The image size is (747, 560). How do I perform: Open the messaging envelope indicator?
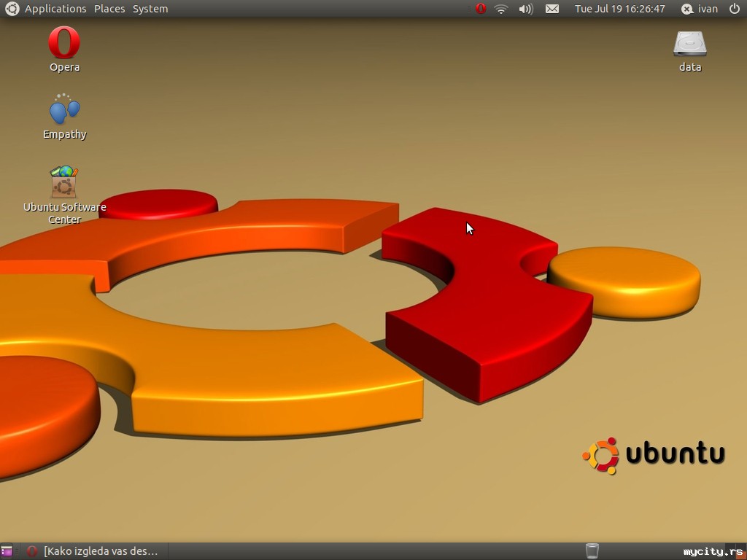click(x=551, y=9)
